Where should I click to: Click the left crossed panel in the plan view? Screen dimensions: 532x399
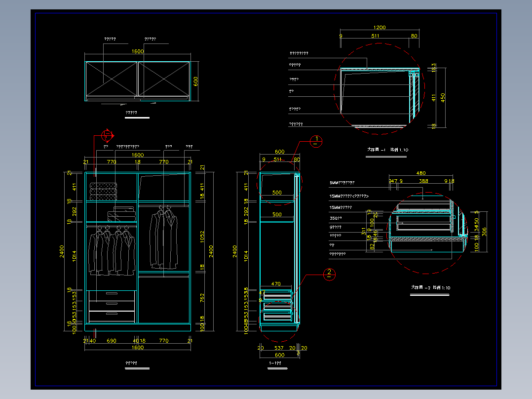[112, 79]
